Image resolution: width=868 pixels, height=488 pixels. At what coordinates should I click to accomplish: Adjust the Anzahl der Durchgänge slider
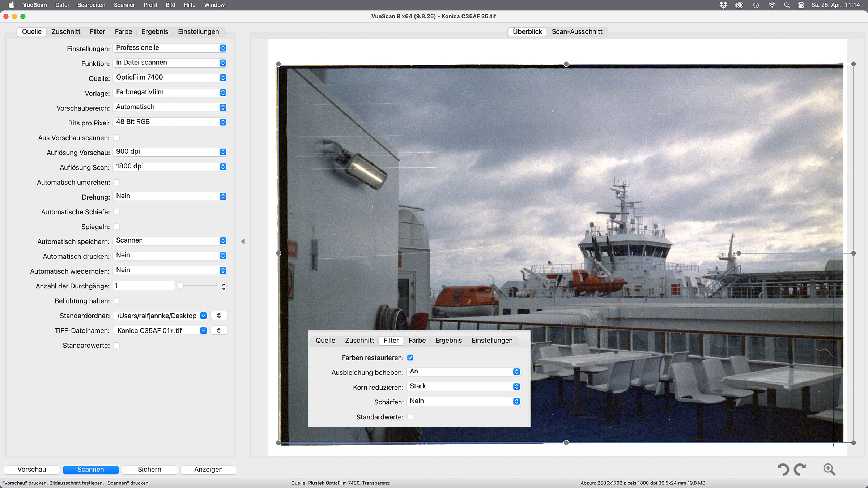[x=180, y=286]
